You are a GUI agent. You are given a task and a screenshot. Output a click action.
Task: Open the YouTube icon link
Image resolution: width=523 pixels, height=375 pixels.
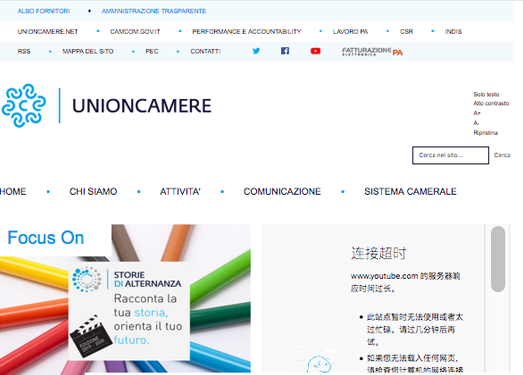pos(316,51)
